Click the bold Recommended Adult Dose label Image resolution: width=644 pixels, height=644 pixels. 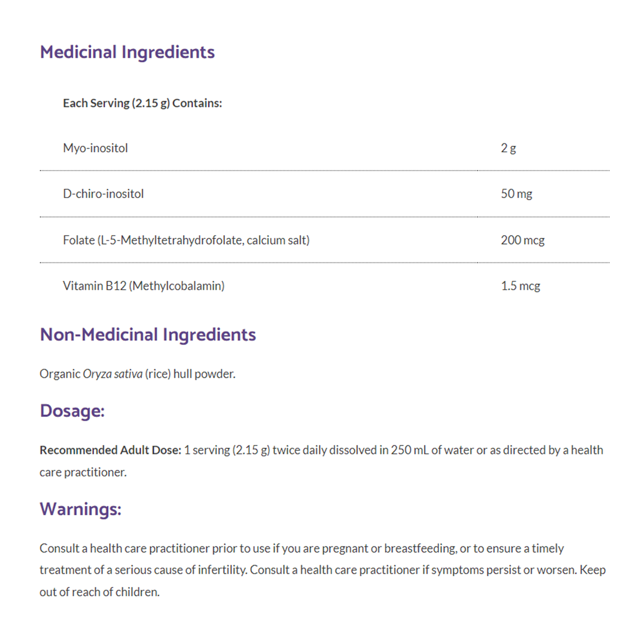coord(110,450)
